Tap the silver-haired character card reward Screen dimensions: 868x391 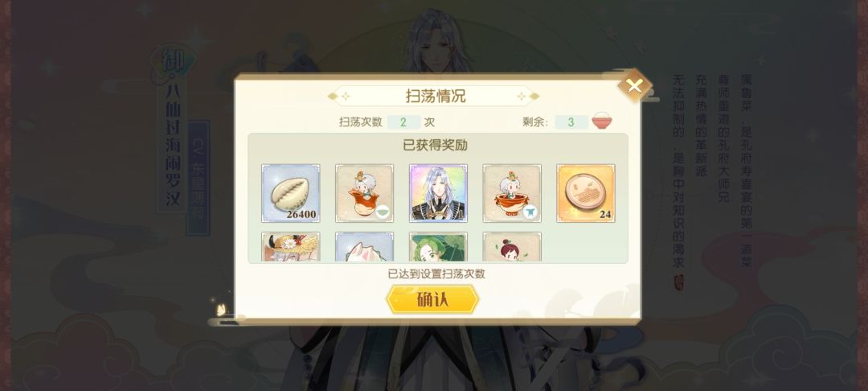point(438,193)
